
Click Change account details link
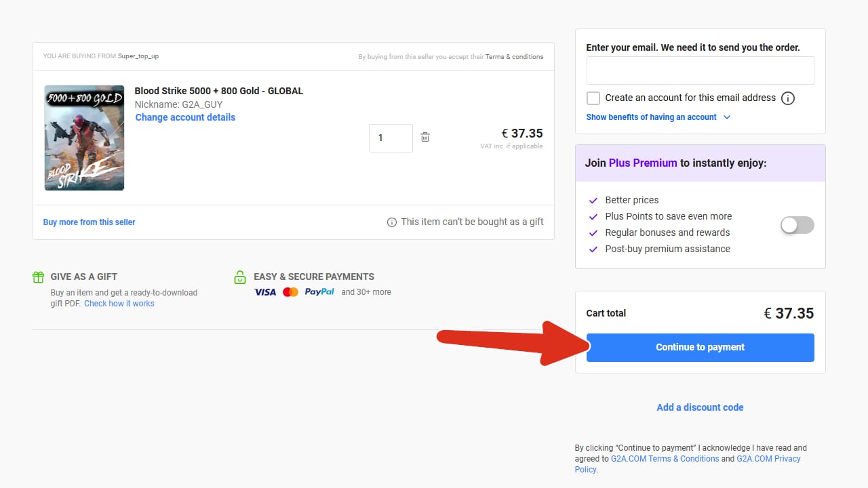pyautogui.click(x=185, y=117)
